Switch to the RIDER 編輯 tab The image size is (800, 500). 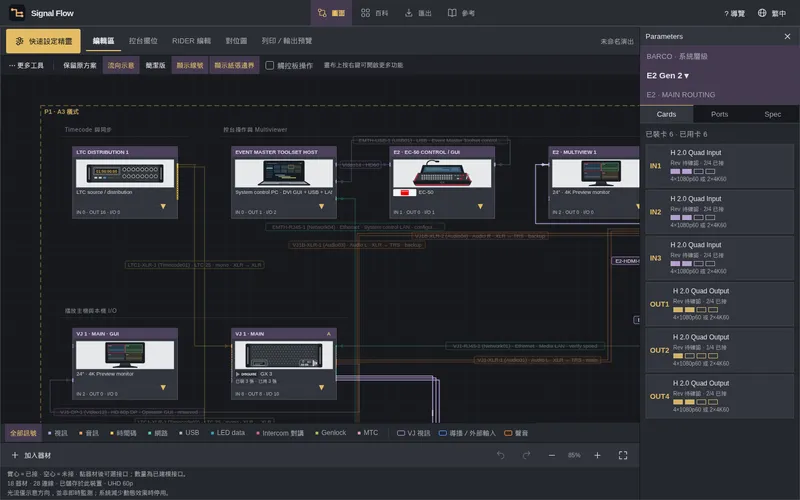pyautogui.click(x=191, y=41)
